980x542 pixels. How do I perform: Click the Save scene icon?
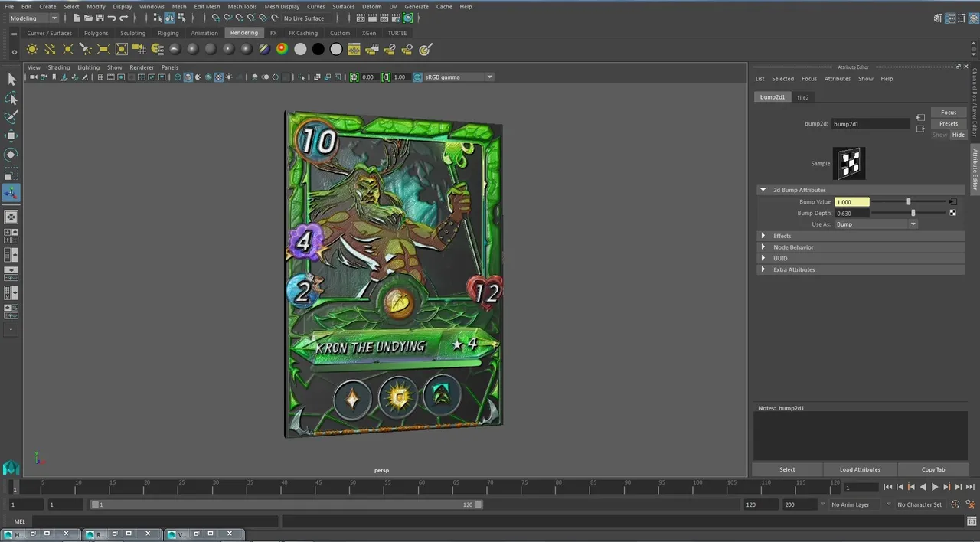(100, 18)
